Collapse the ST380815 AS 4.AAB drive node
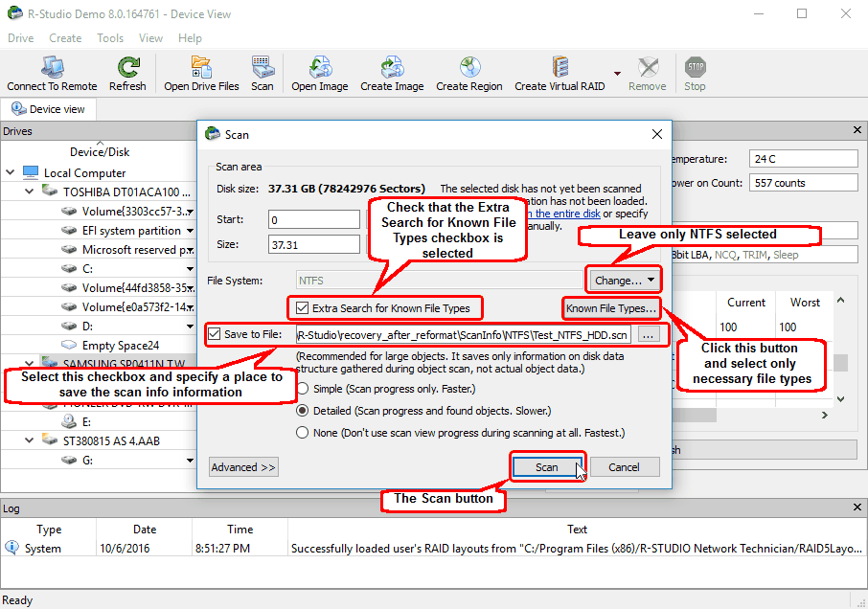 30,440
